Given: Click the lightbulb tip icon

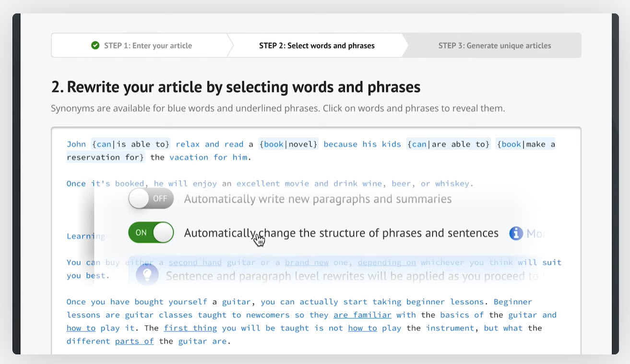Looking at the screenshot, I should (147, 275).
